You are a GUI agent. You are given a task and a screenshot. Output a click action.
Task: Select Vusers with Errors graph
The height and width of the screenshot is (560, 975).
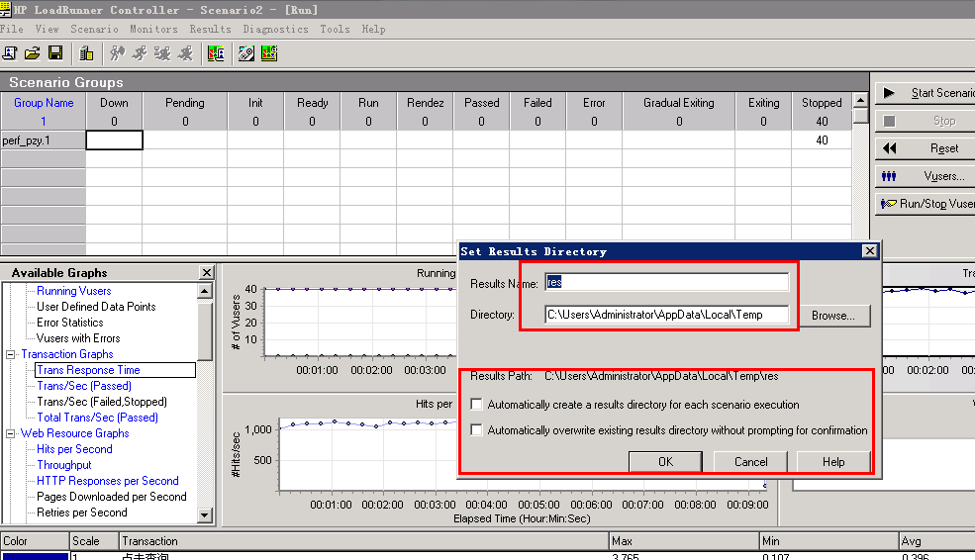pyautogui.click(x=78, y=338)
